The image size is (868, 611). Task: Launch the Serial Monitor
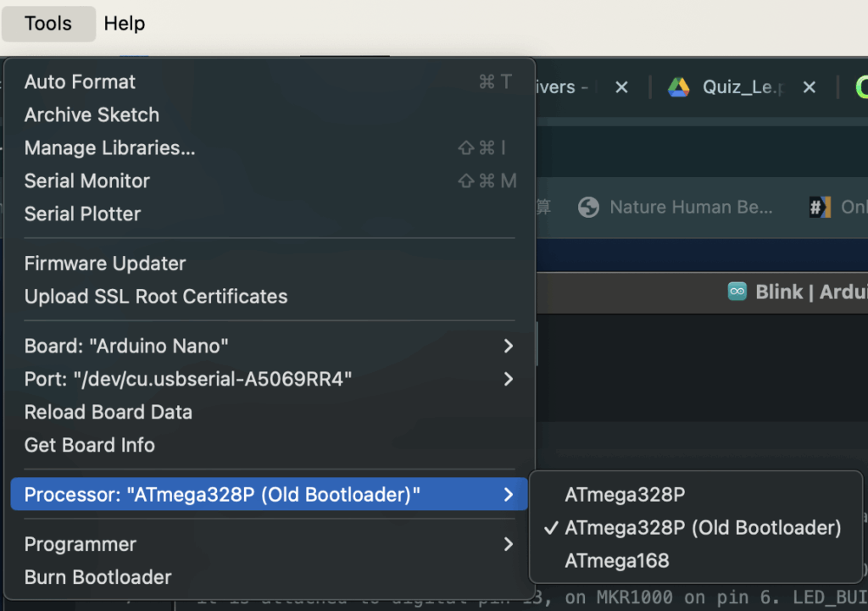(x=269, y=181)
